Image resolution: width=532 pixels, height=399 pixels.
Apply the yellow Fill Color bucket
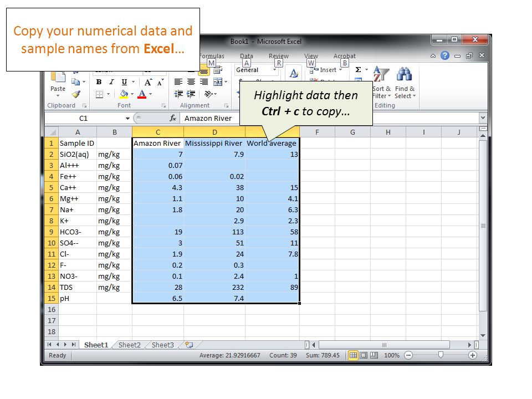click(124, 94)
